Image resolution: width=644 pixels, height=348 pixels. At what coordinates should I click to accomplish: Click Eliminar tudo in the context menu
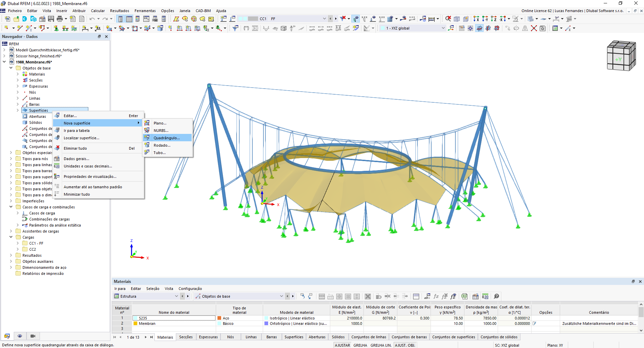point(99,148)
